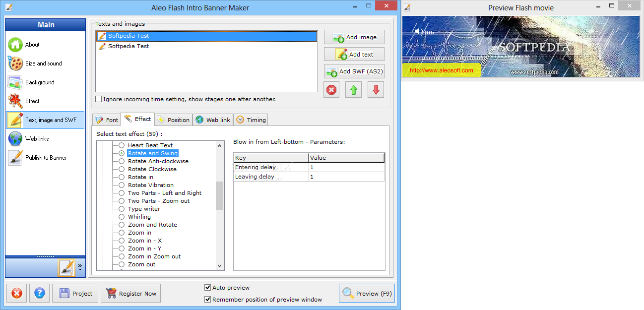Toggle Ignore incoming time setting checkbox

click(x=99, y=99)
